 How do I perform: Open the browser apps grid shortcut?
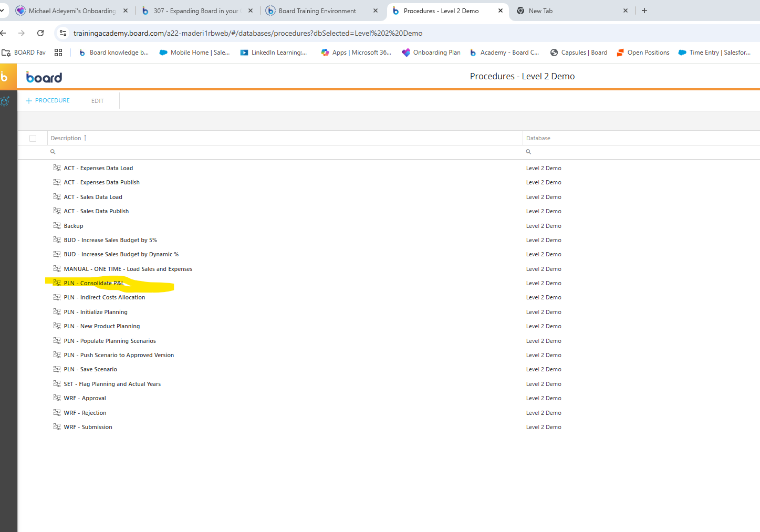58,53
